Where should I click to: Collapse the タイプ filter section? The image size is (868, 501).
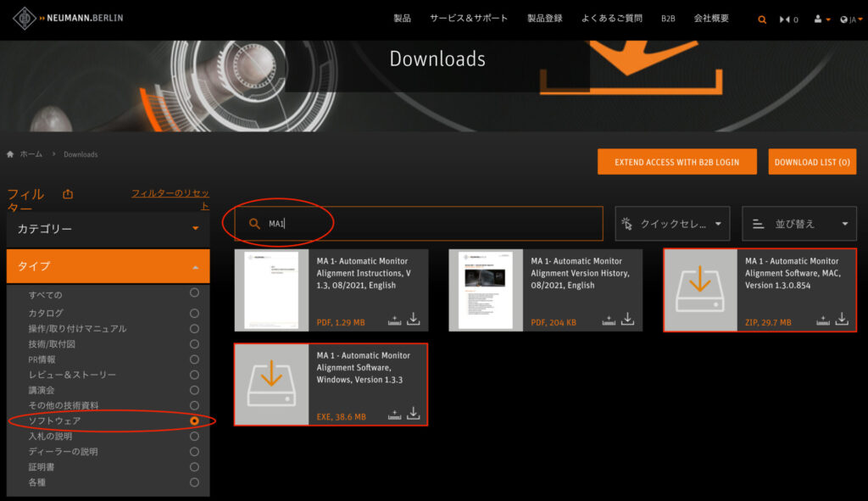pyautogui.click(x=108, y=266)
